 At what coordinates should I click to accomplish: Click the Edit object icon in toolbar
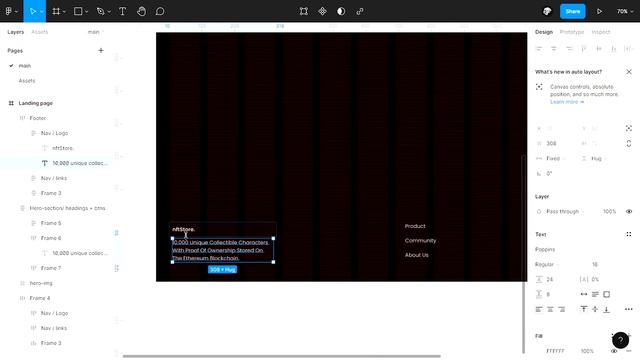[x=304, y=11]
